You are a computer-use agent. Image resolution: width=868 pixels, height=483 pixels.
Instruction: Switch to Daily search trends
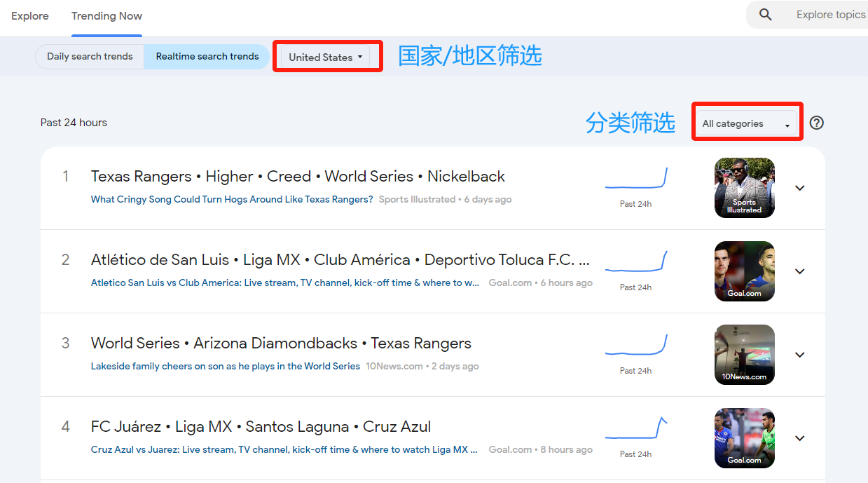pos(90,57)
